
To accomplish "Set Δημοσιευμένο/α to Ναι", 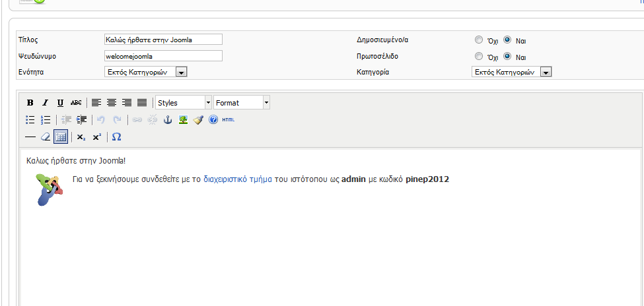I will pyautogui.click(x=508, y=40).
